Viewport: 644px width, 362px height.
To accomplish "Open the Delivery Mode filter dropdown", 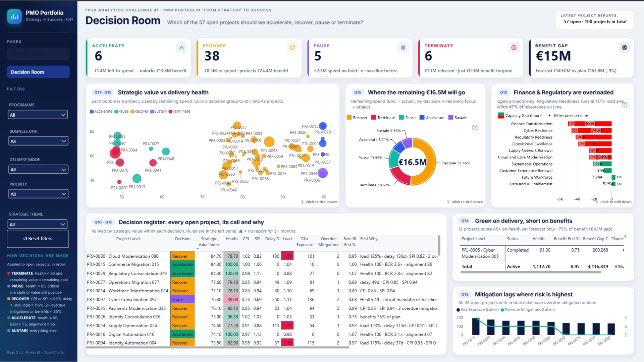I will pyautogui.click(x=38, y=169).
